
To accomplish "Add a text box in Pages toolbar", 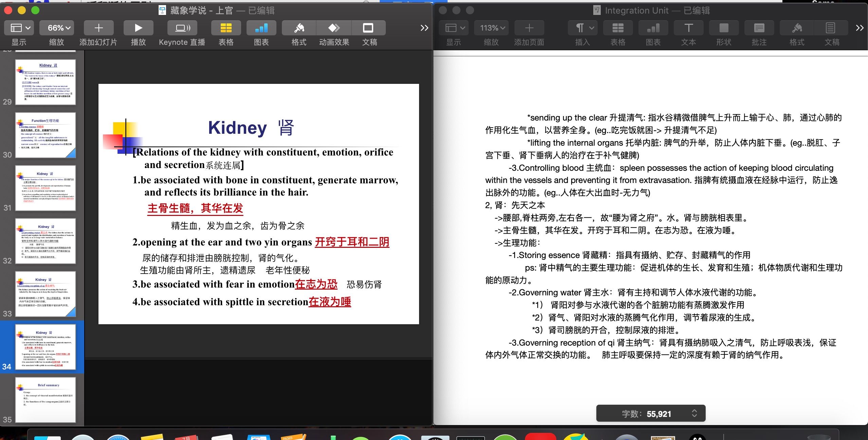I will pyautogui.click(x=688, y=28).
